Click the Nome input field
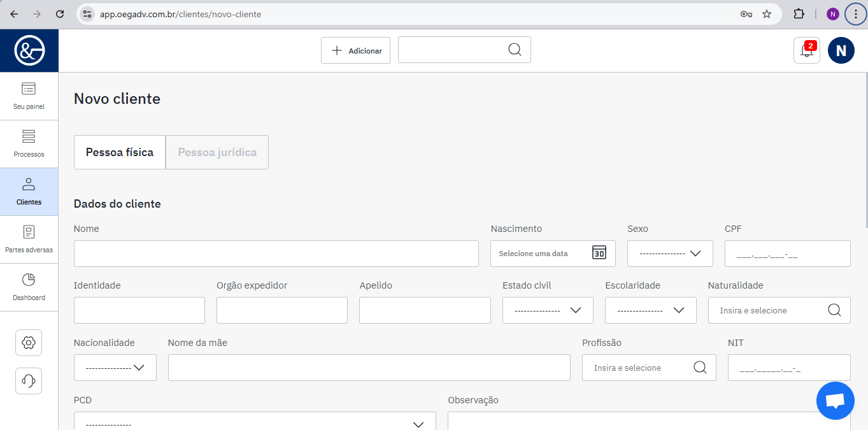Viewport: 868px width, 430px height. click(276, 254)
